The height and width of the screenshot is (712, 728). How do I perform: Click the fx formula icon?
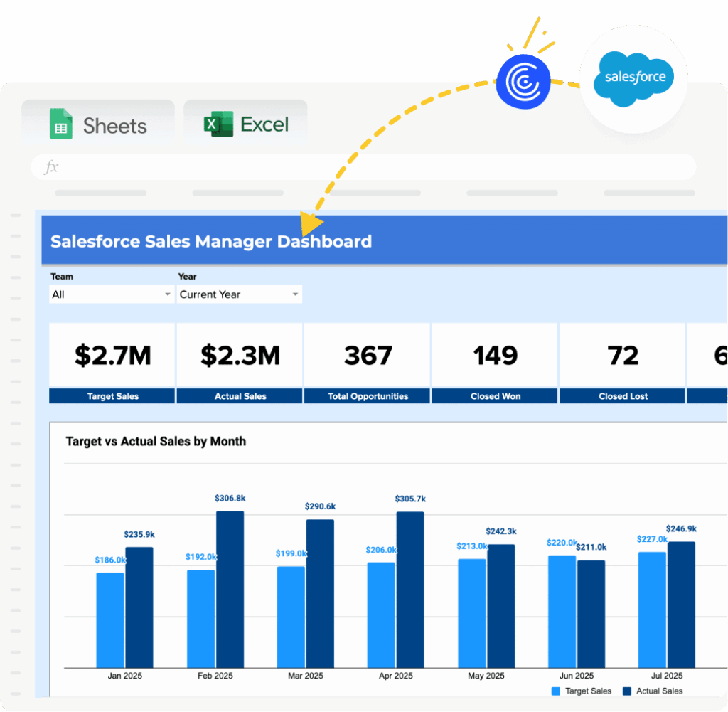pos(51,167)
